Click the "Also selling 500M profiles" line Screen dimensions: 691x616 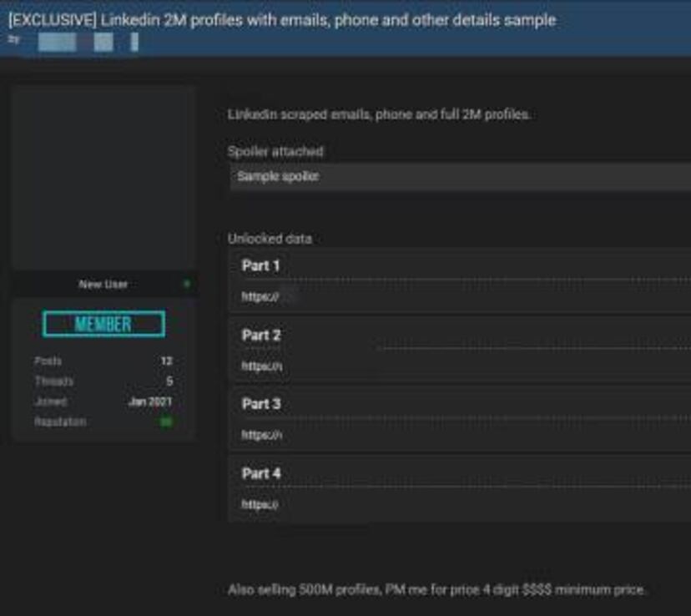click(x=436, y=589)
